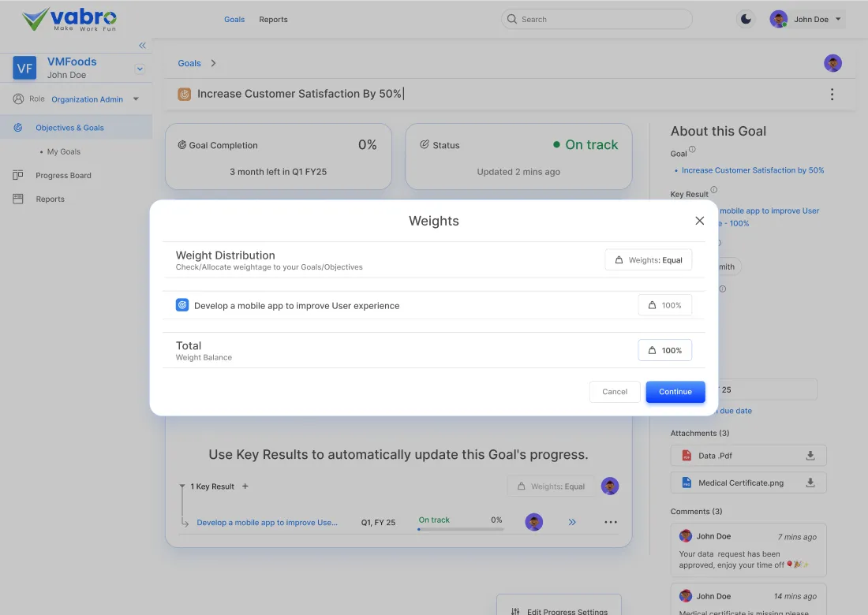868x615 pixels.
Task: Click the double chevron on key result row
Action: (x=572, y=522)
